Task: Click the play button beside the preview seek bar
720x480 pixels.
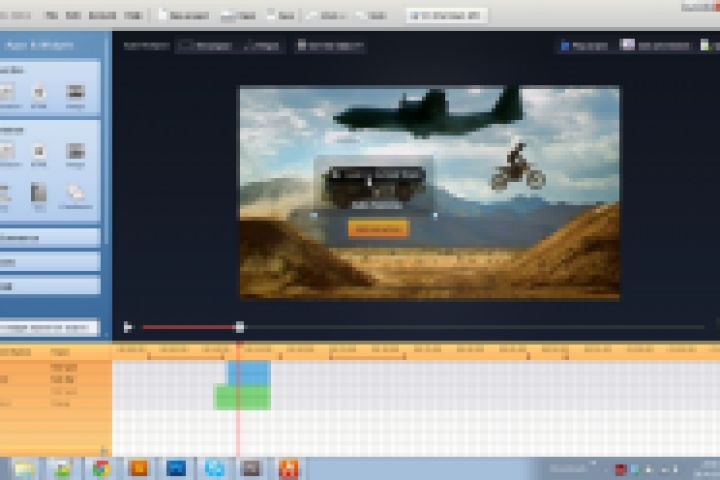Action: click(x=128, y=327)
